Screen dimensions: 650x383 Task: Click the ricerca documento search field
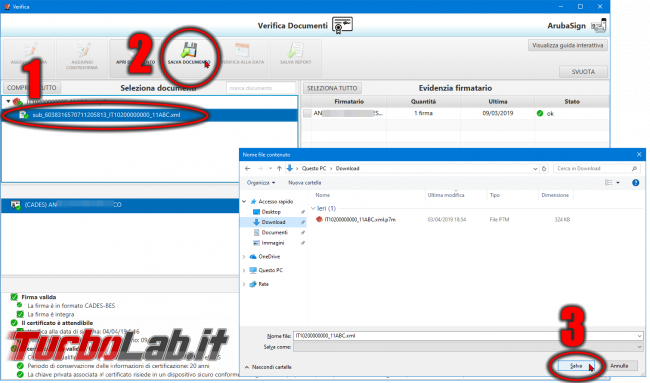(261, 88)
